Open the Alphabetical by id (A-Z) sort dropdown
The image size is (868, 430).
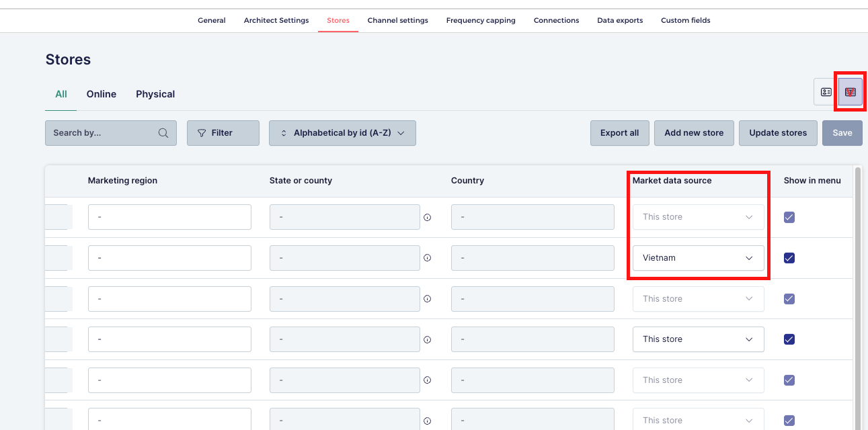click(342, 133)
